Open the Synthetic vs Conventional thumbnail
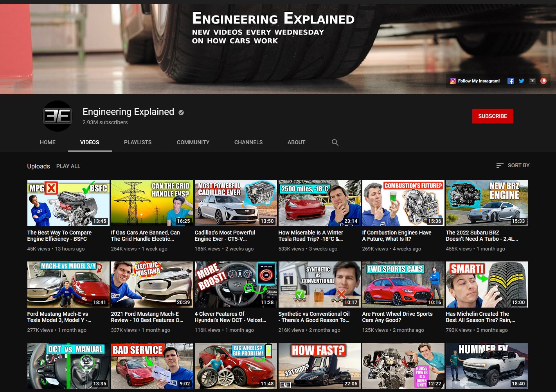 (x=320, y=285)
